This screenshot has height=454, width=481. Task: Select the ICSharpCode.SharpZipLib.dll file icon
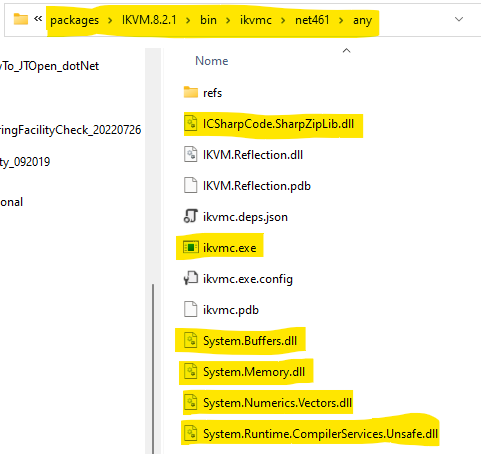(x=191, y=124)
